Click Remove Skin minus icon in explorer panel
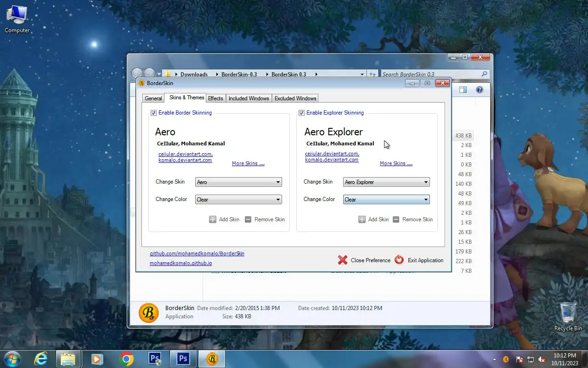 (x=396, y=219)
